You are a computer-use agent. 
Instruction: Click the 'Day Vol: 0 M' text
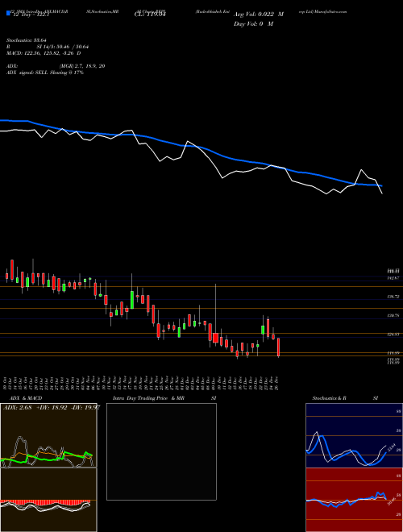click(x=253, y=23)
